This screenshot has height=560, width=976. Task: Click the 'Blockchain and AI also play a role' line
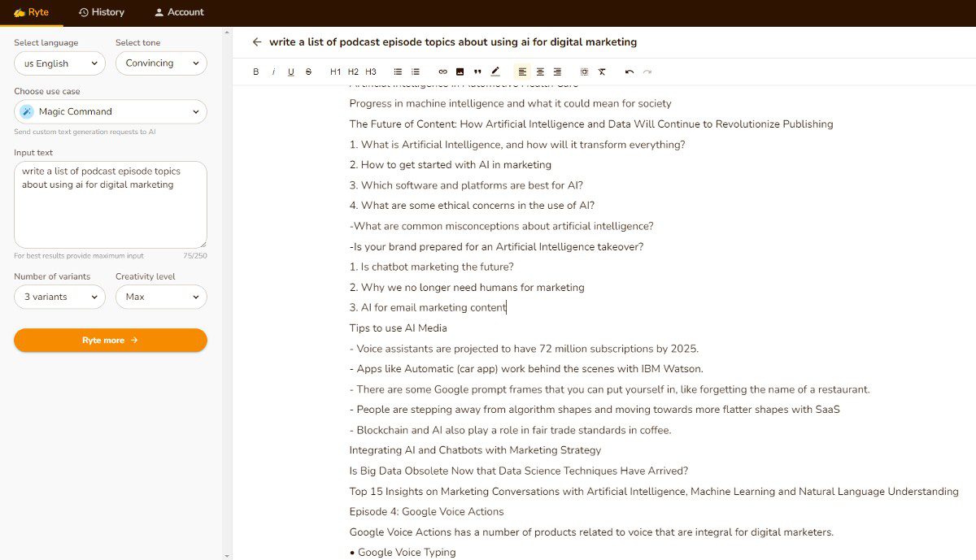coord(511,430)
